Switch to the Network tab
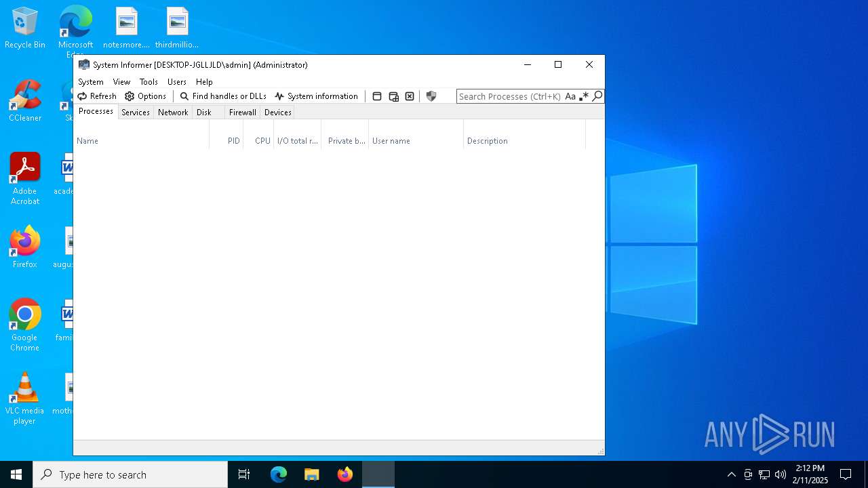 click(x=173, y=113)
